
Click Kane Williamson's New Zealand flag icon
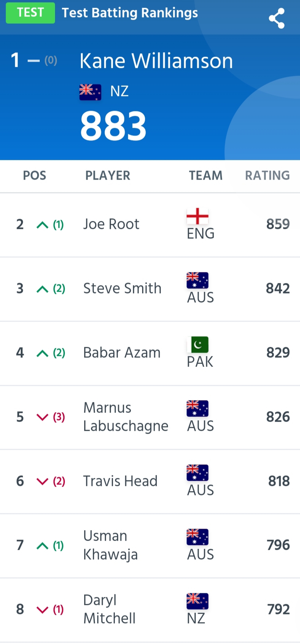tap(90, 92)
